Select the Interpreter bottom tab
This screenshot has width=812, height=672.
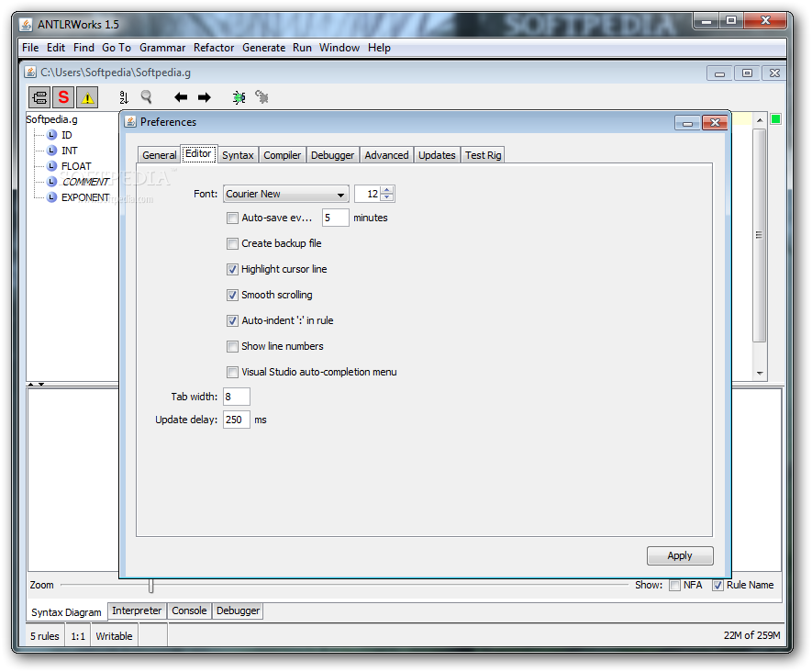tap(137, 610)
